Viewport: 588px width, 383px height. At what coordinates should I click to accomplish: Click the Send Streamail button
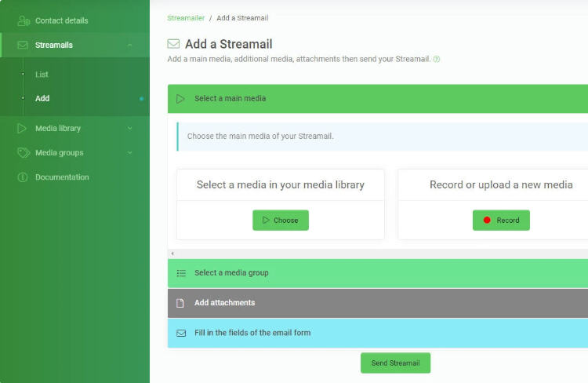point(396,363)
